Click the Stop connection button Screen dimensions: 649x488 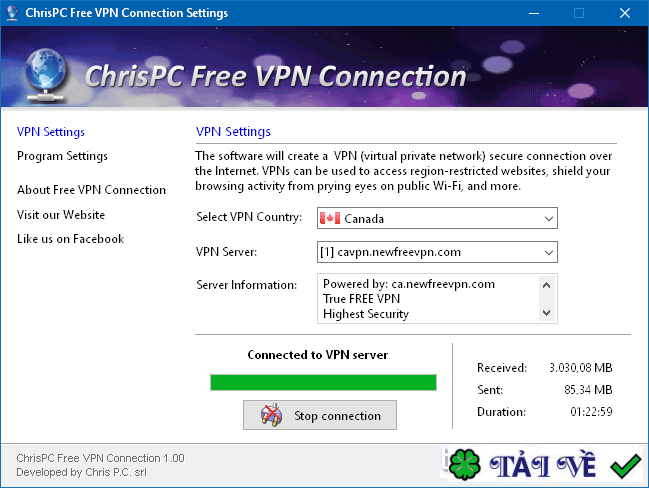[320, 415]
